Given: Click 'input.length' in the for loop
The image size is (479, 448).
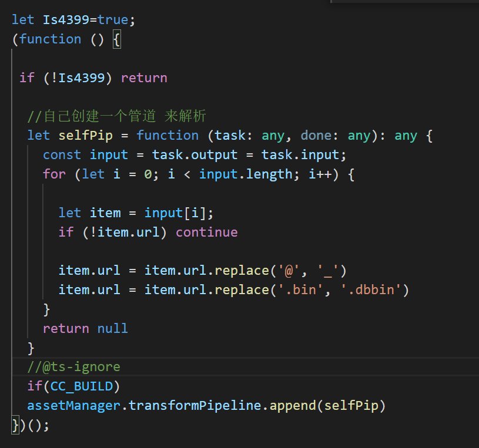Looking at the screenshot, I should pyautogui.click(x=246, y=174).
